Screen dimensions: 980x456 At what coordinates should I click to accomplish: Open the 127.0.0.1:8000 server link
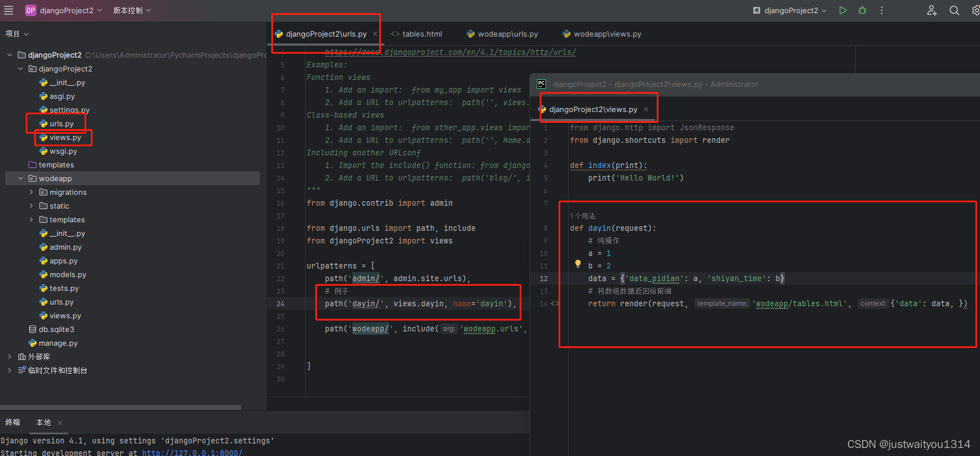192,453
